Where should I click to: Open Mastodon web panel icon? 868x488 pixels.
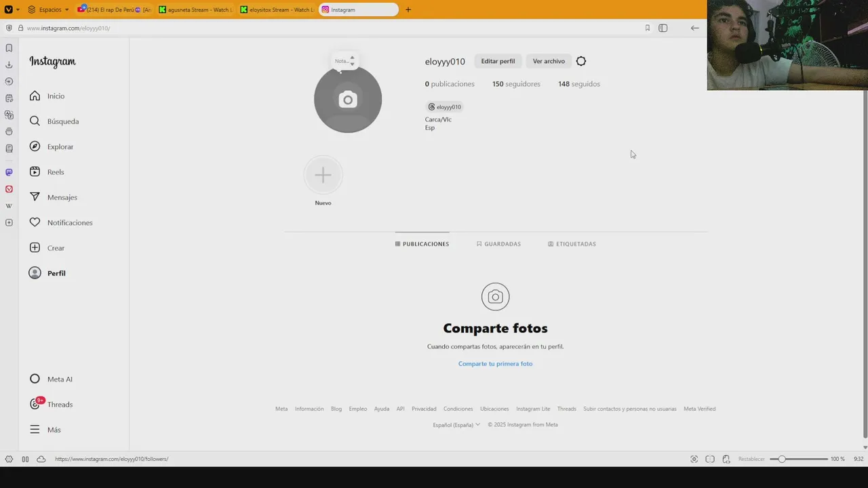[x=9, y=172]
